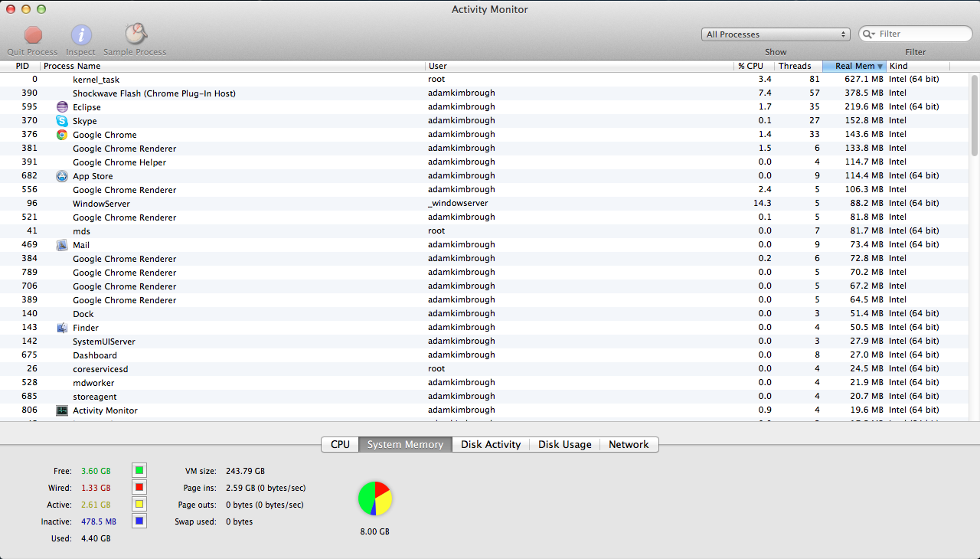980x559 pixels.
Task: Select the Skype icon in process list
Action: pos(62,121)
